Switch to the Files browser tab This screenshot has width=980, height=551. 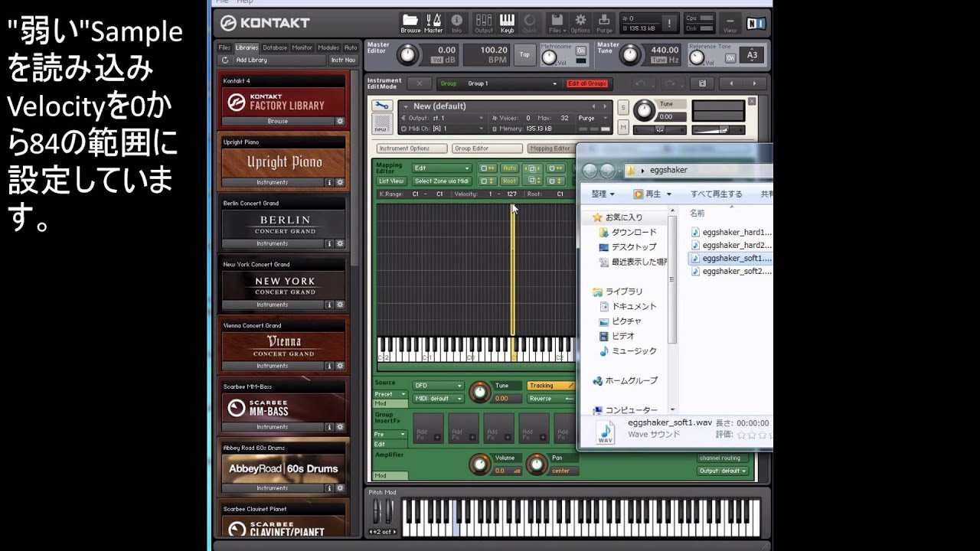[224, 47]
